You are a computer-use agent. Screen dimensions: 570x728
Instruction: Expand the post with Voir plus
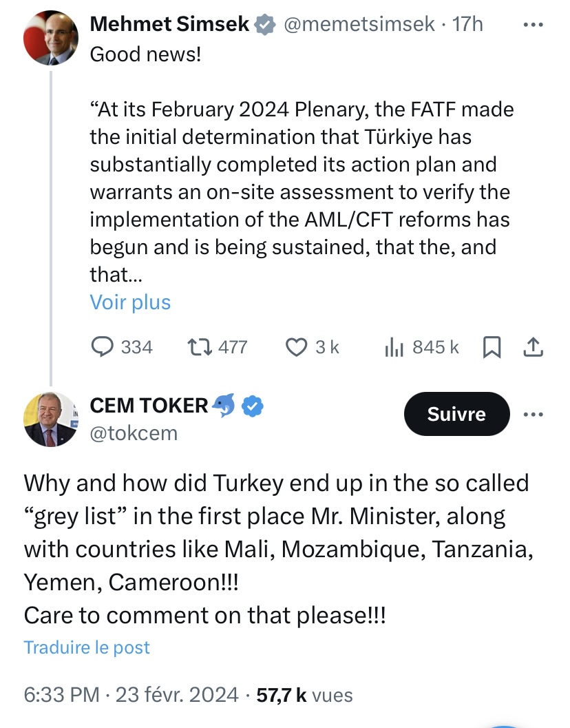click(x=130, y=302)
